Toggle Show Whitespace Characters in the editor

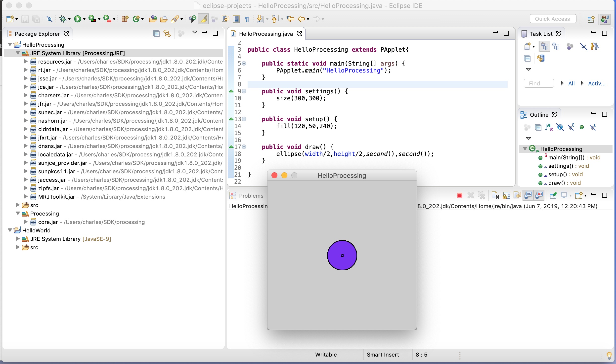(x=247, y=19)
